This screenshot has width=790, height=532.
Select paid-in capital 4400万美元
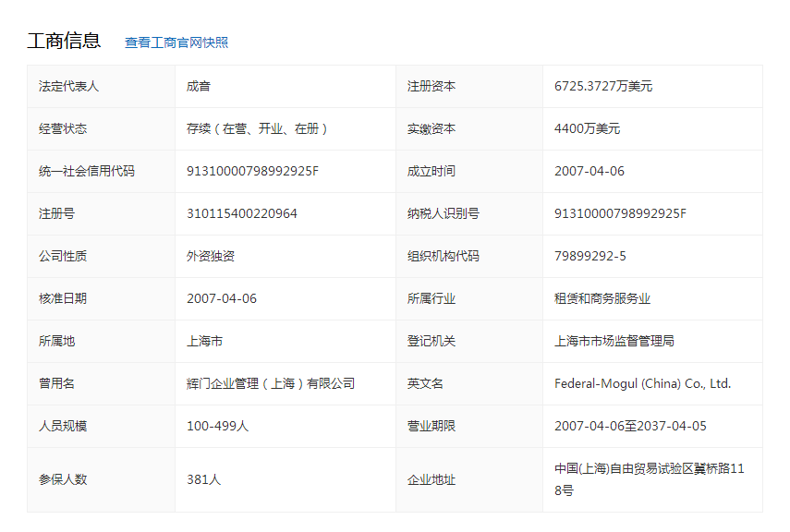point(587,128)
